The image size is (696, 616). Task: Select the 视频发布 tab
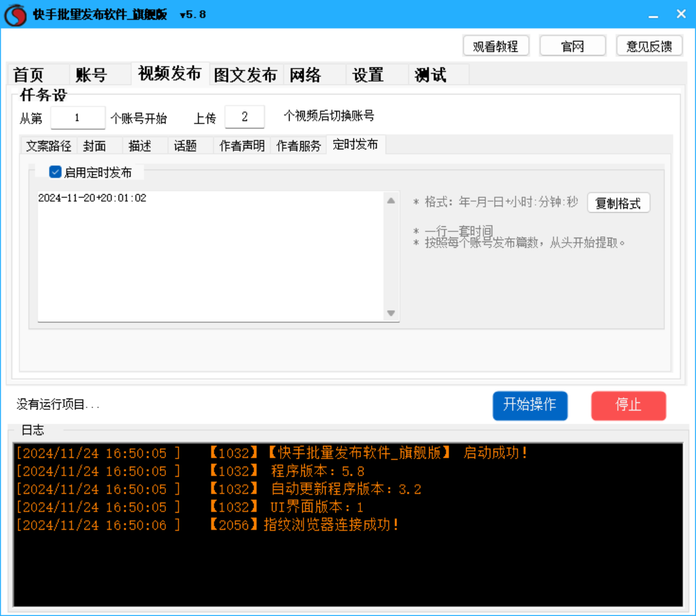click(x=170, y=73)
